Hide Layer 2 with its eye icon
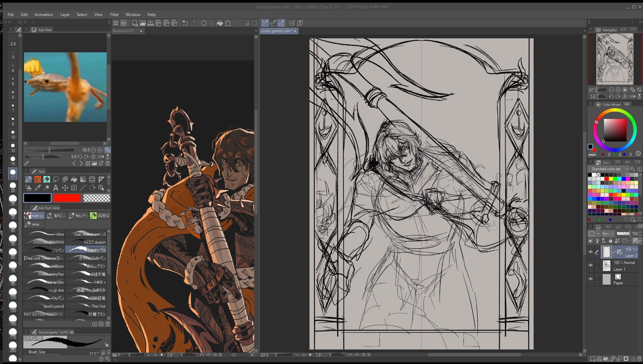The width and height of the screenshot is (643, 364). click(x=591, y=252)
